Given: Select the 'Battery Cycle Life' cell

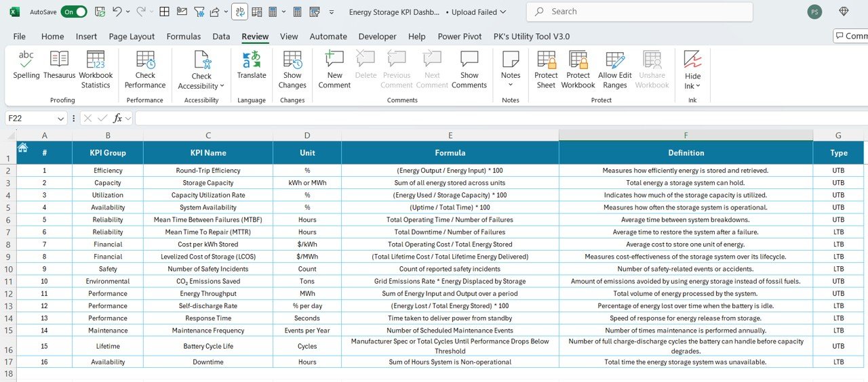Looking at the screenshot, I should [208, 346].
